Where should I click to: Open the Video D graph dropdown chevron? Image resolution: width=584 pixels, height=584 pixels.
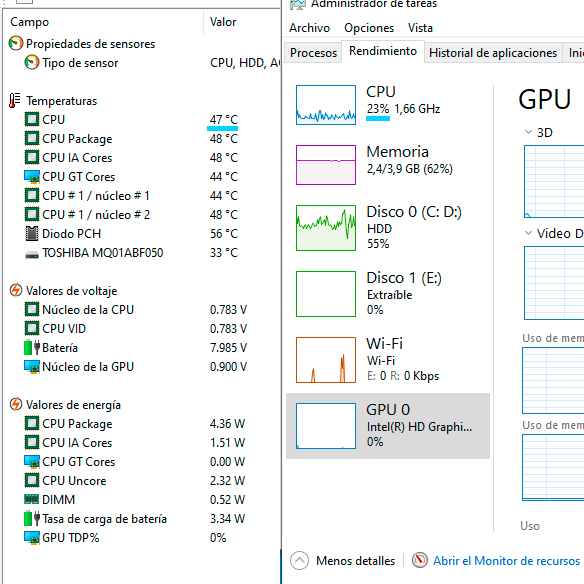[528, 233]
